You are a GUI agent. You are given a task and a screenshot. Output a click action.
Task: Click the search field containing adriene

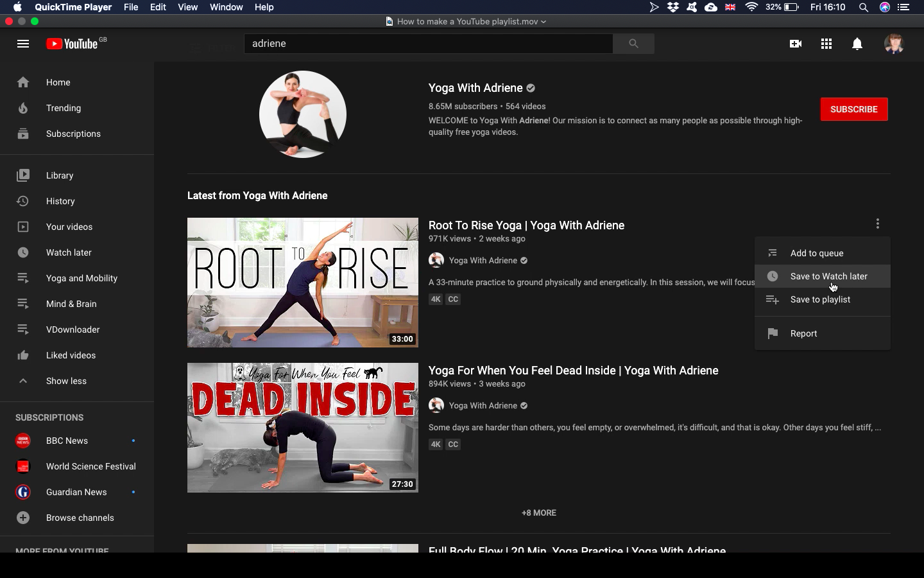click(x=429, y=44)
